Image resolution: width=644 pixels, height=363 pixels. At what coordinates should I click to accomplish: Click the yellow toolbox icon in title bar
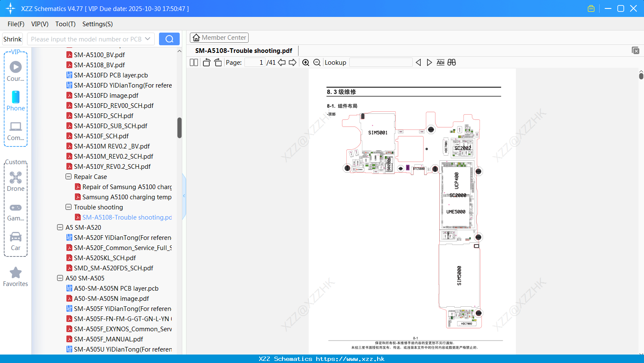pyautogui.click(x=591, y=8)
